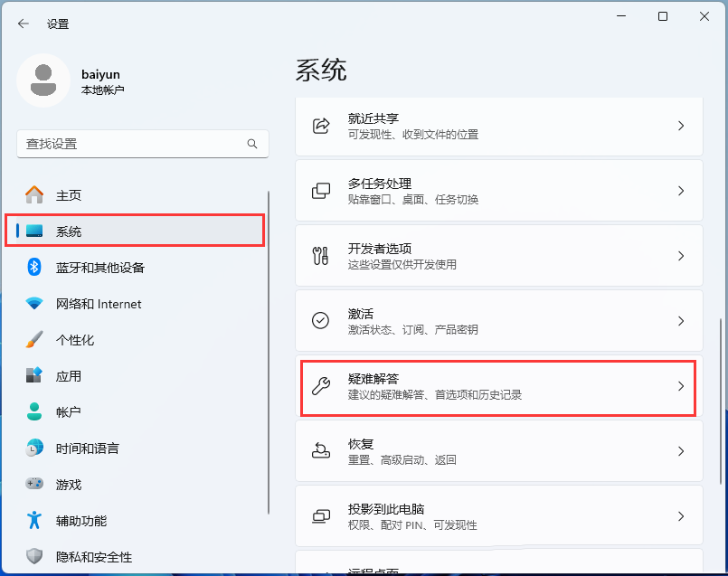Click the wrench icon for 疑难解答
This screenshot has width=728, height=576.
321,386
